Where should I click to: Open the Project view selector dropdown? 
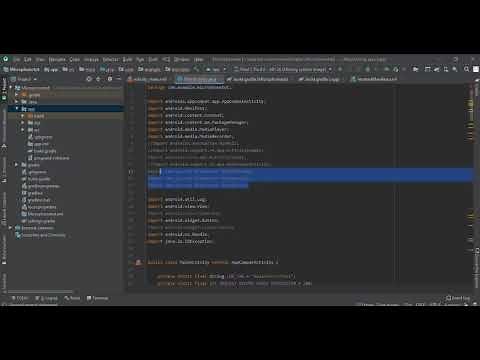[x=24, y=79]
